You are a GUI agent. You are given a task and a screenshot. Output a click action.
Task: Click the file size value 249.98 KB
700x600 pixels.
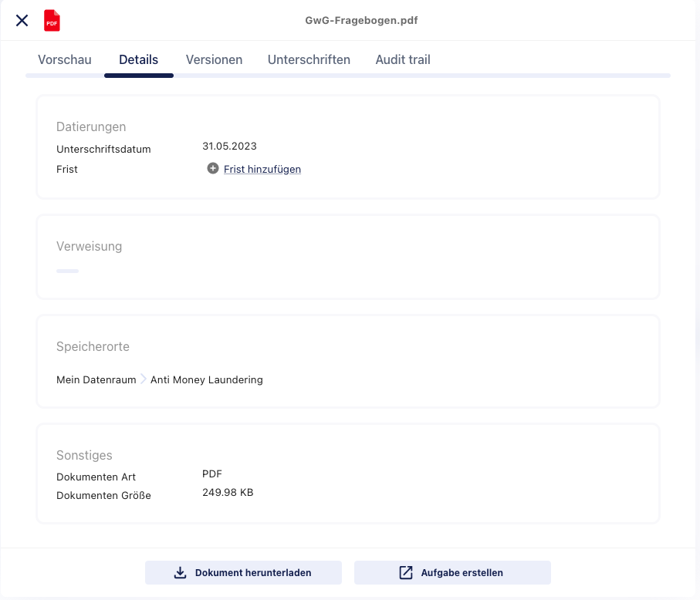pyautogui.click(x=228, y=493)
